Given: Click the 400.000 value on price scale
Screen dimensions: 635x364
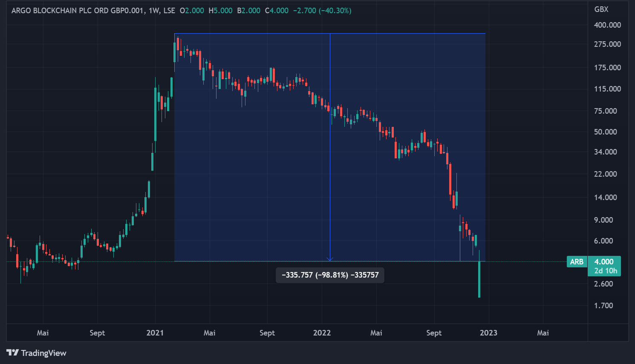Looking at the screenshot, I should 607,25.
